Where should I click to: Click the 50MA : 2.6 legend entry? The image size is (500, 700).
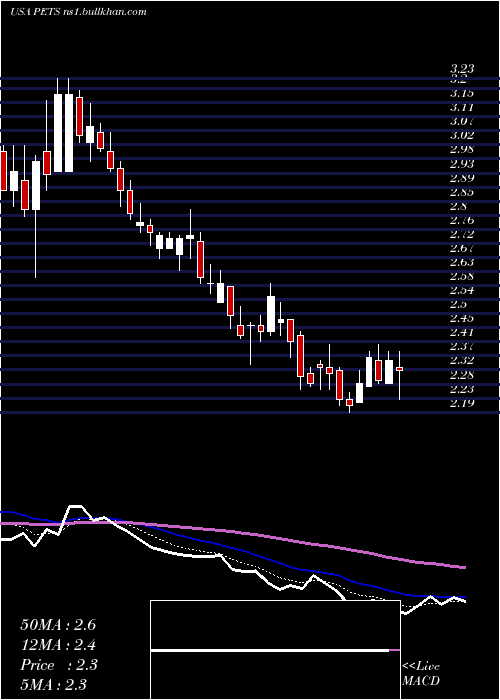point(58,625)
